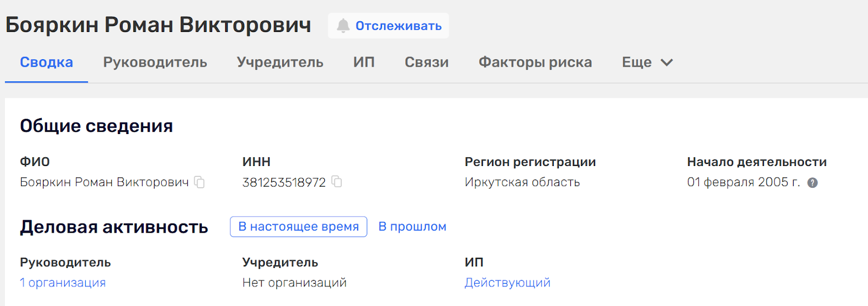This screenshot has height=306, width=868.
Task: Click the page title Бояркин Роман Викторович
Action: (158, 25)
